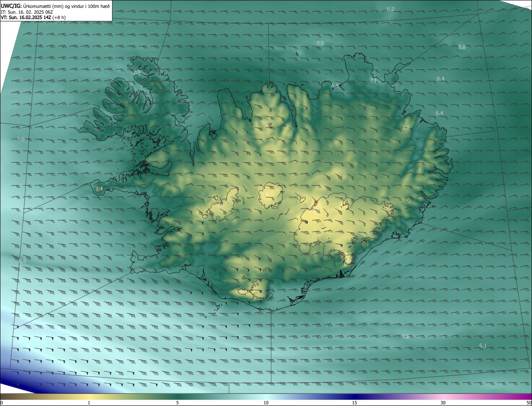
Task: Click the UWC/IG Úrkomumætti title line
Action: point(55,6)
